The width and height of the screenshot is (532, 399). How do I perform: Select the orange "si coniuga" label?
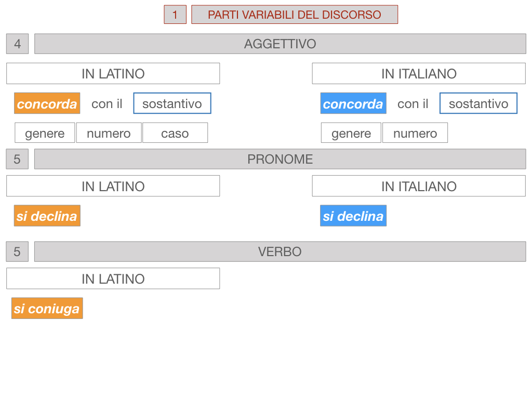[x=47, y=308]
